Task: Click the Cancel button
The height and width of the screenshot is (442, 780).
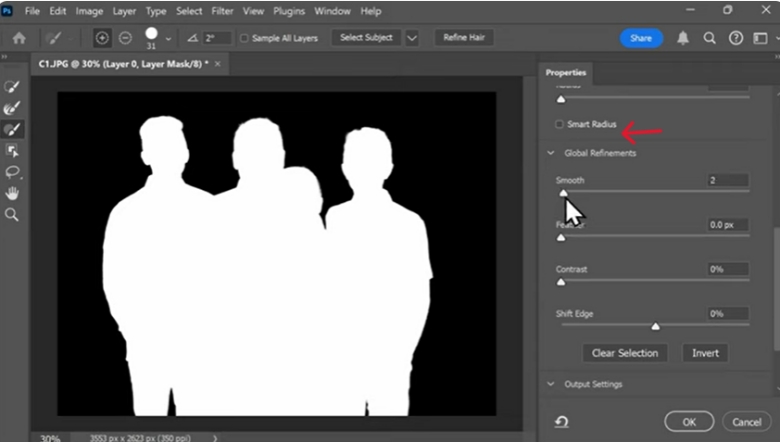Action: (747, 422)
